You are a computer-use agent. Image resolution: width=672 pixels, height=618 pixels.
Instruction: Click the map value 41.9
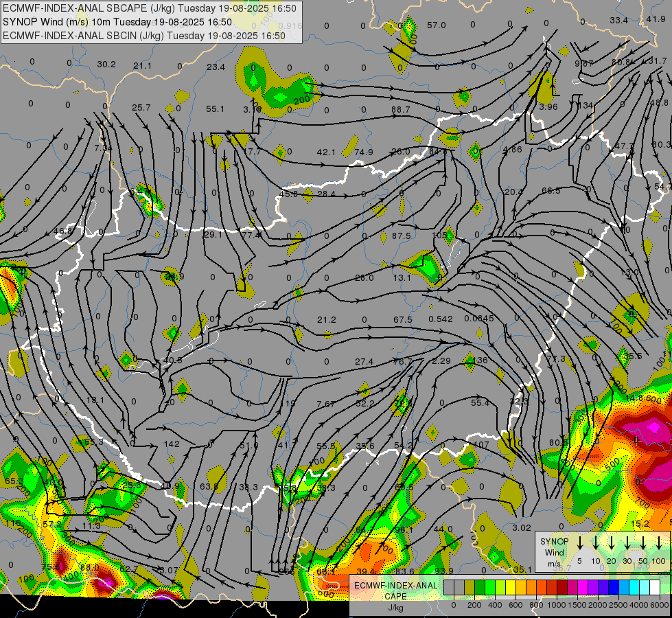(x=656, y=19)
